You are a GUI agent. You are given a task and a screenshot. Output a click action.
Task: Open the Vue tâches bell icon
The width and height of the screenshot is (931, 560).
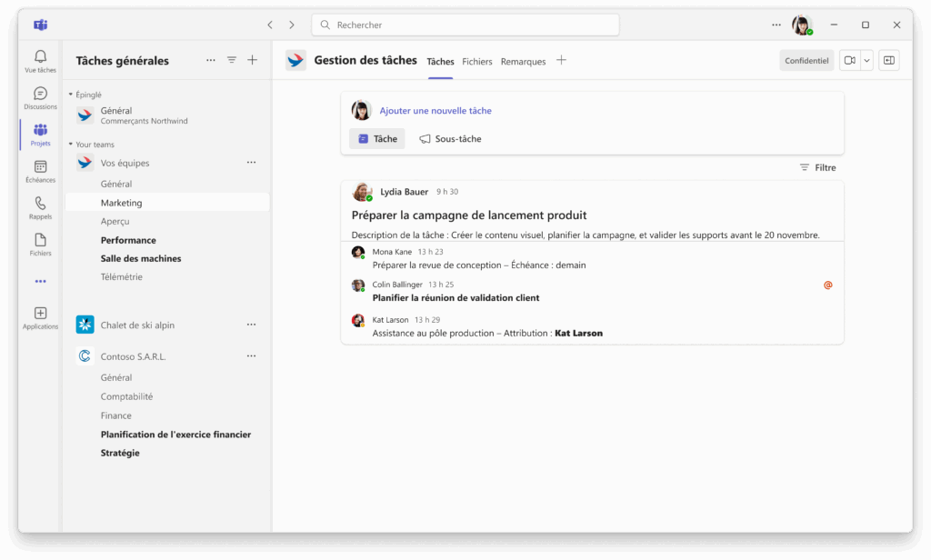click(x=40, y=56)
